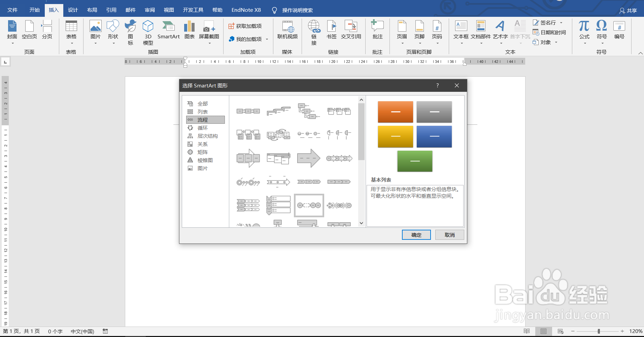The height and width of the screenshot is (337, 644).
Task: Switch to the Design (设计) tab
Action: coord(73,10)
